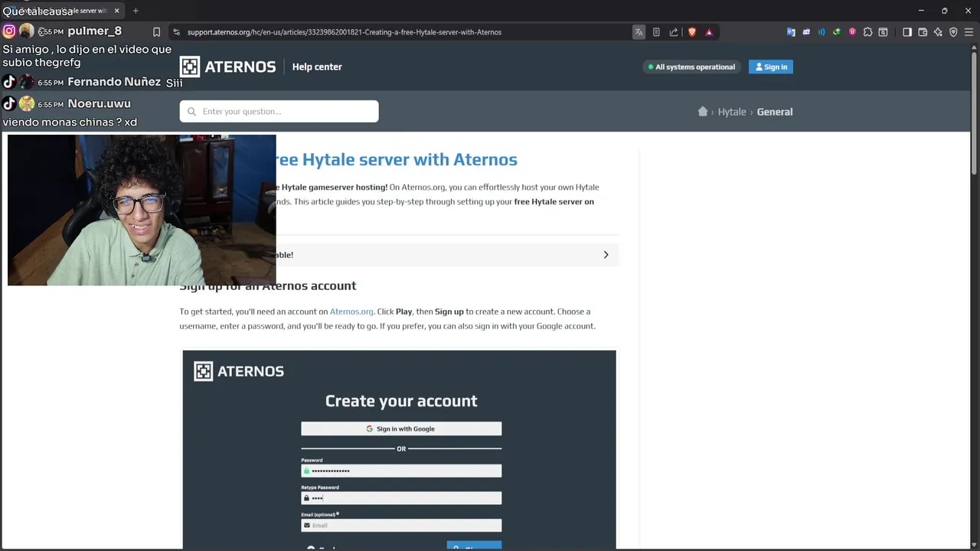The width and height of the screenshot is (980, 551).
Task: Open the Brave Wallet icon
Action: pos(923,32)
